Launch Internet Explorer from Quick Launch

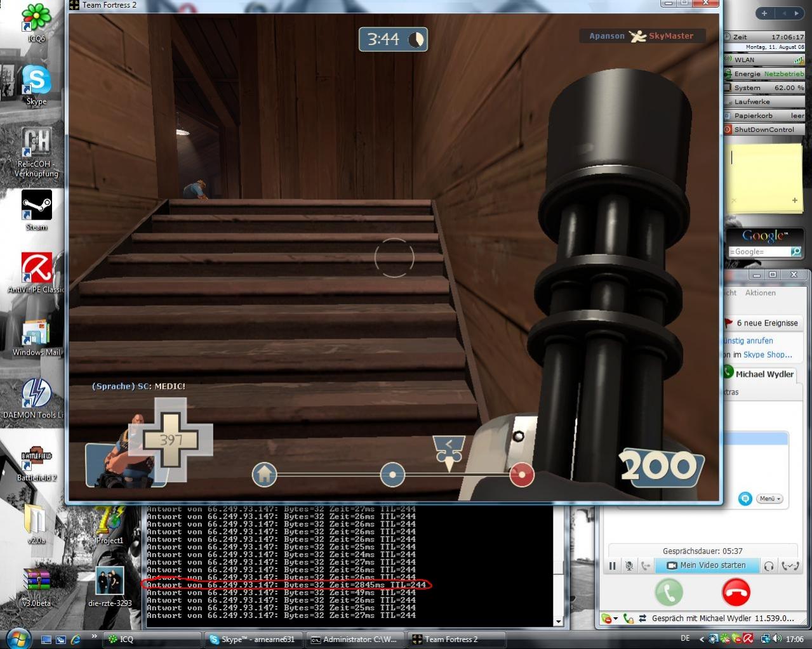pos(76,639)
